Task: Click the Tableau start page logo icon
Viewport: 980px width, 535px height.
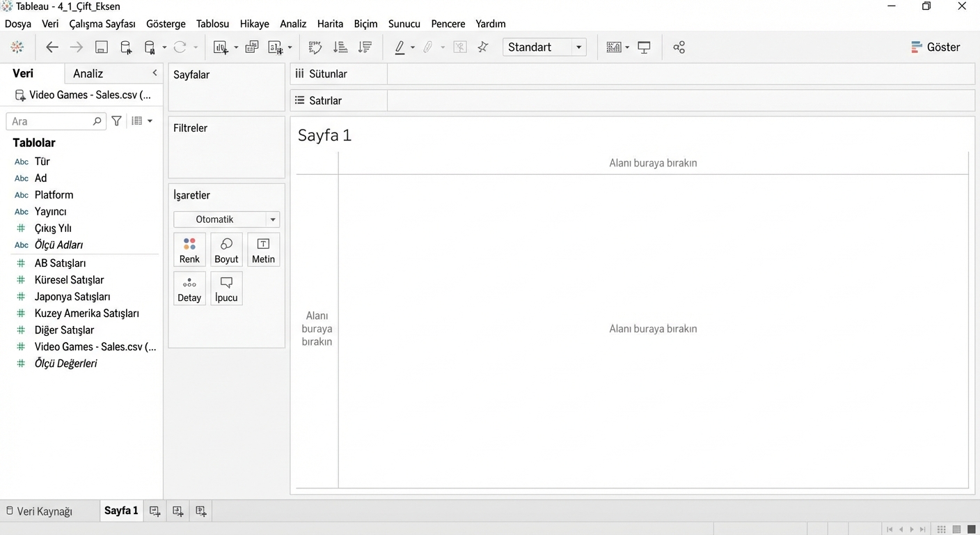Action: pyautogui.click(x=17, y=47)
